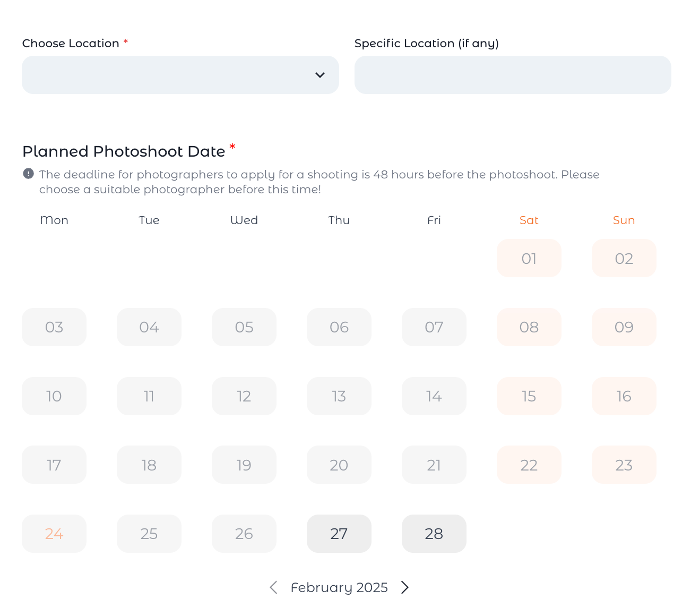Choose Sunday the 02 date cell
Viewport: 691px width, 616px height.
point(624,258)
